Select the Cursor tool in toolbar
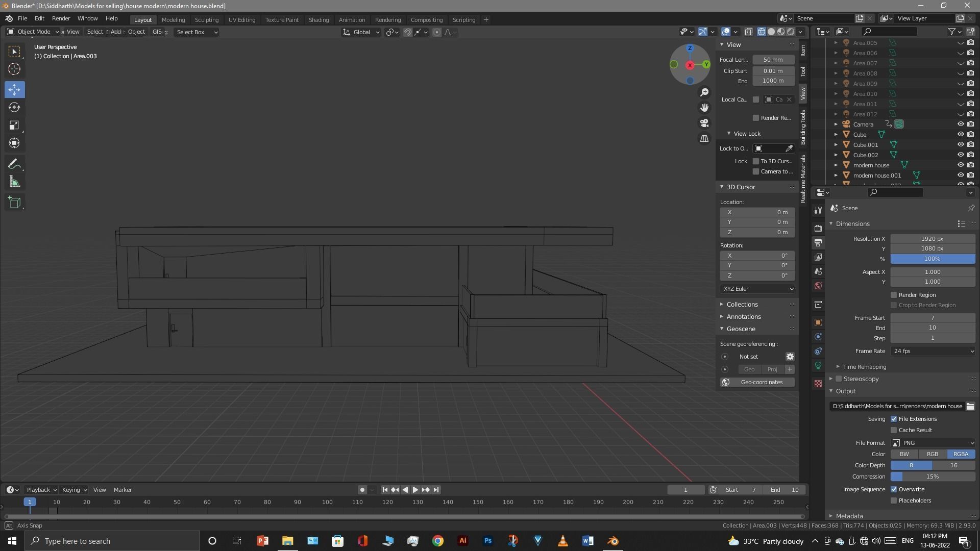This screenshot has width=980, height=551. coord(14,69)
